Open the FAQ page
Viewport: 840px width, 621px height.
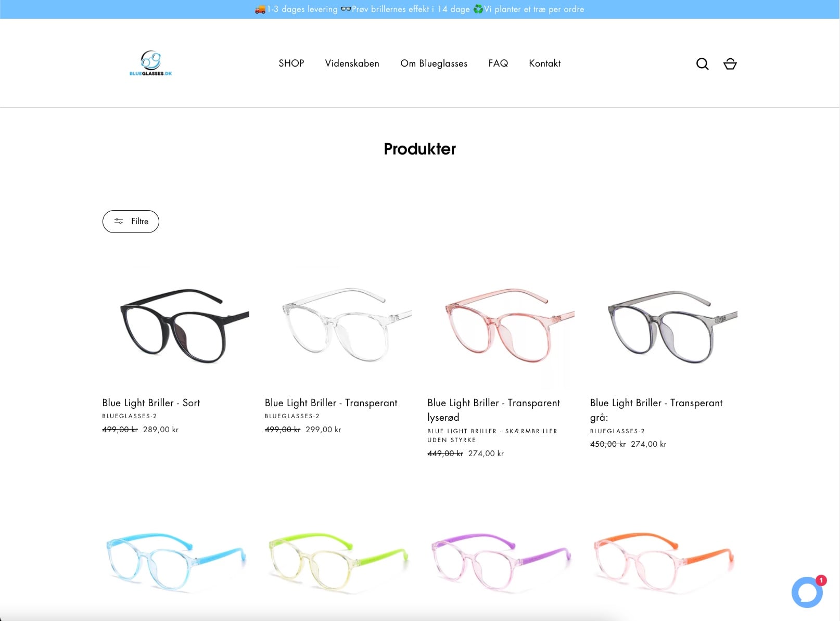[498, 63]
